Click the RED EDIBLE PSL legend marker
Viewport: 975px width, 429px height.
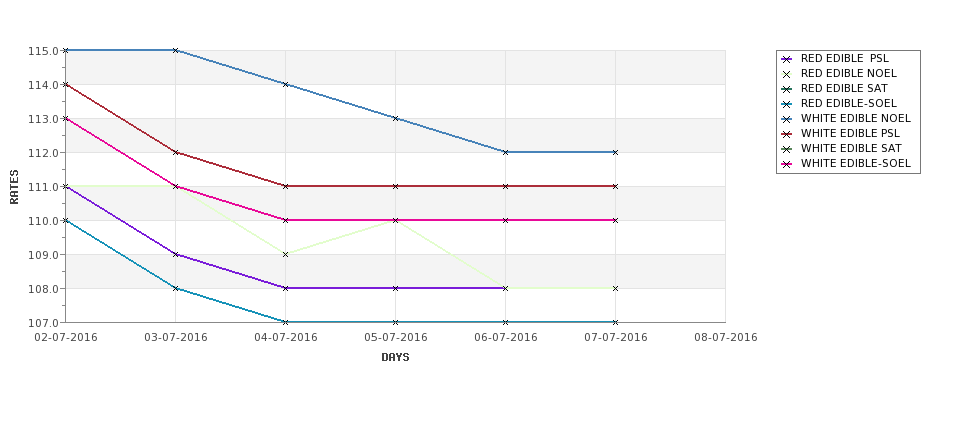coord(787,59)
